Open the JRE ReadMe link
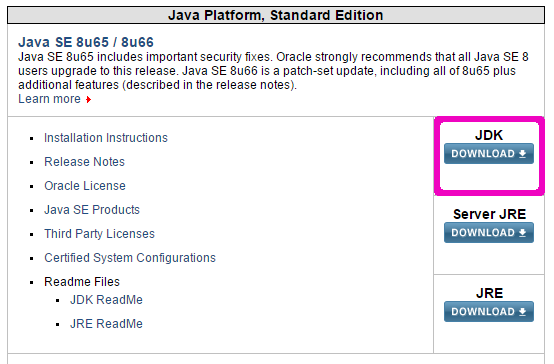 (106, 324)
